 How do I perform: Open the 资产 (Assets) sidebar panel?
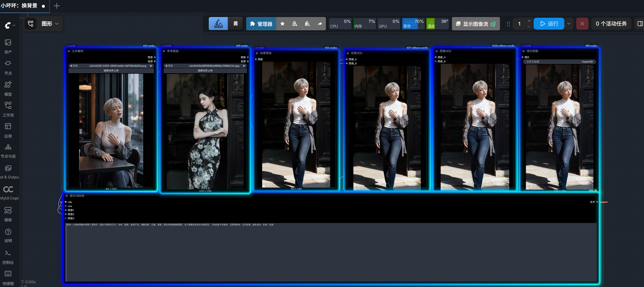pyautogui.click(x=8, y=46)
